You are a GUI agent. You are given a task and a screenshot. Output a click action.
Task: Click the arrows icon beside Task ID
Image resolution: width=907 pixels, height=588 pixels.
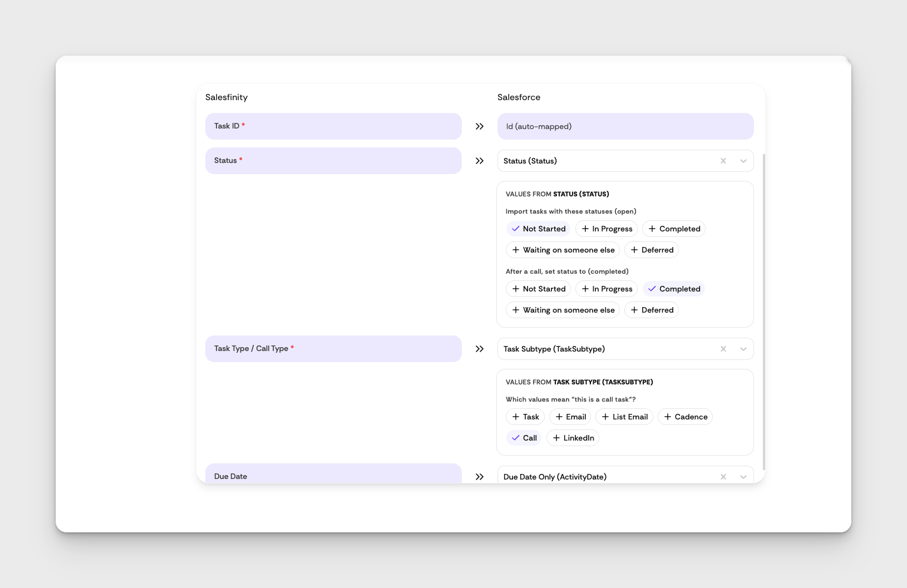coord(480,126)
